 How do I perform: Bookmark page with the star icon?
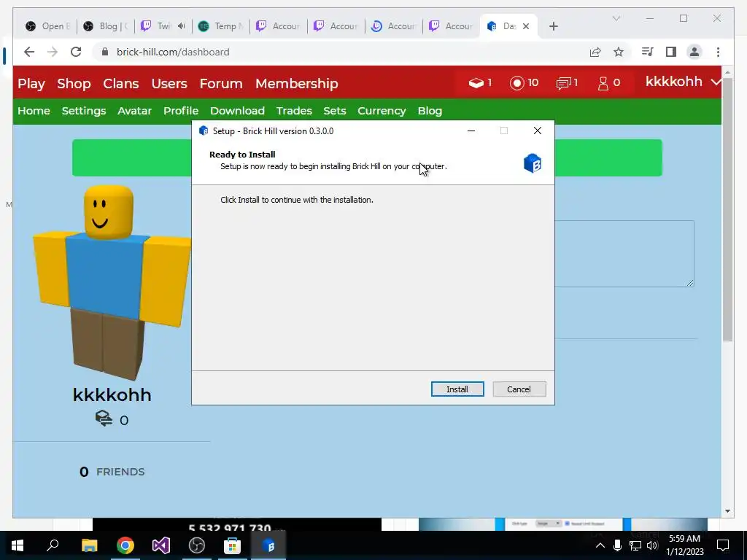[619, 52]
